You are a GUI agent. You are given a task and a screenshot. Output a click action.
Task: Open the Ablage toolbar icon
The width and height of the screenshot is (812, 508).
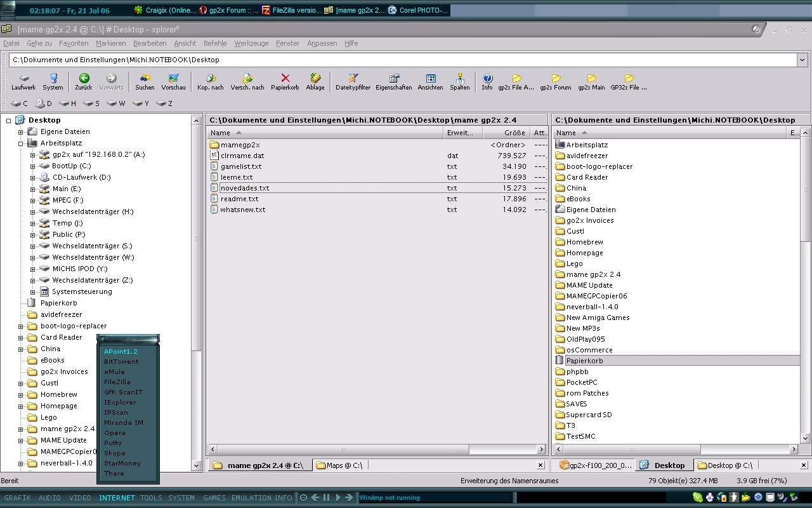click(x=315, y=82)
